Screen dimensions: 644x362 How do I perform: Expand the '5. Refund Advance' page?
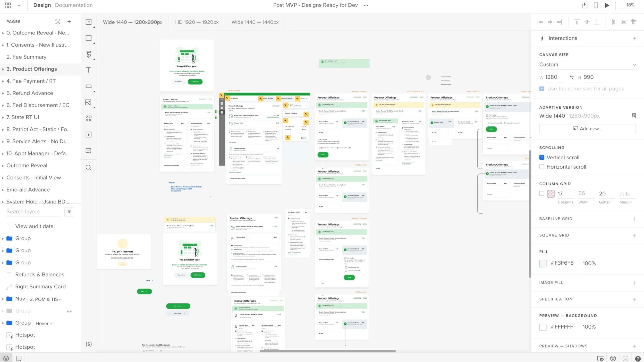coord(3,93)
